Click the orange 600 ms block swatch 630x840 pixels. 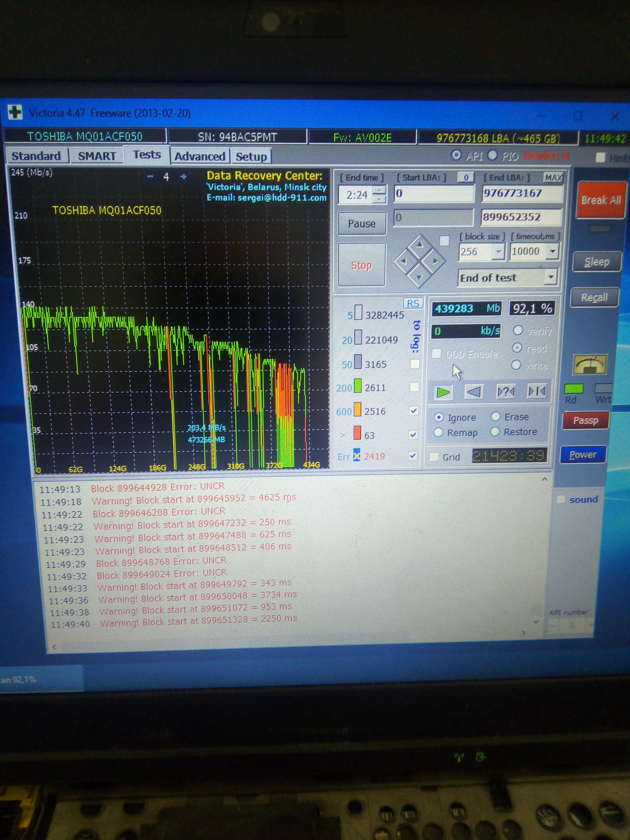[x=357, y=409]
